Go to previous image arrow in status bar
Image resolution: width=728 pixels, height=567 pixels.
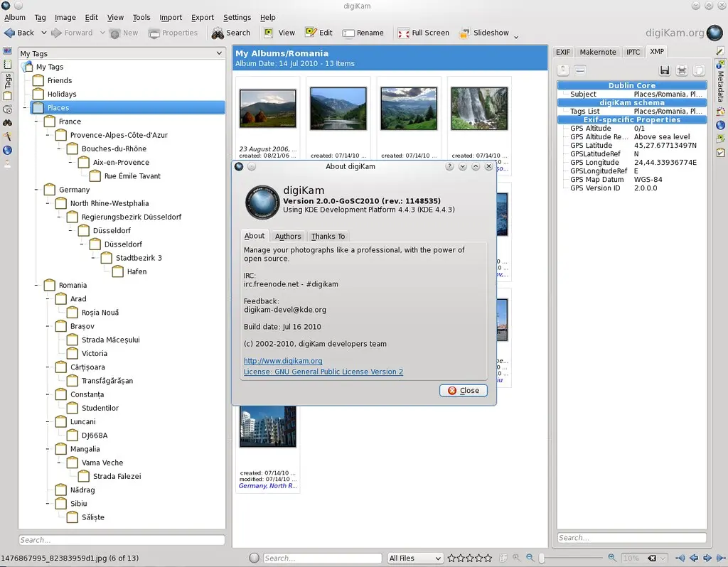tap(694, 558)
